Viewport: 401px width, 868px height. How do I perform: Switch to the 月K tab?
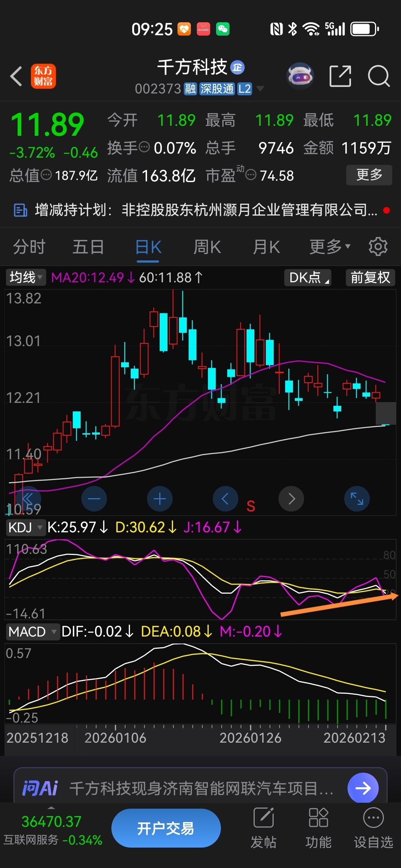tap(266, 247)
